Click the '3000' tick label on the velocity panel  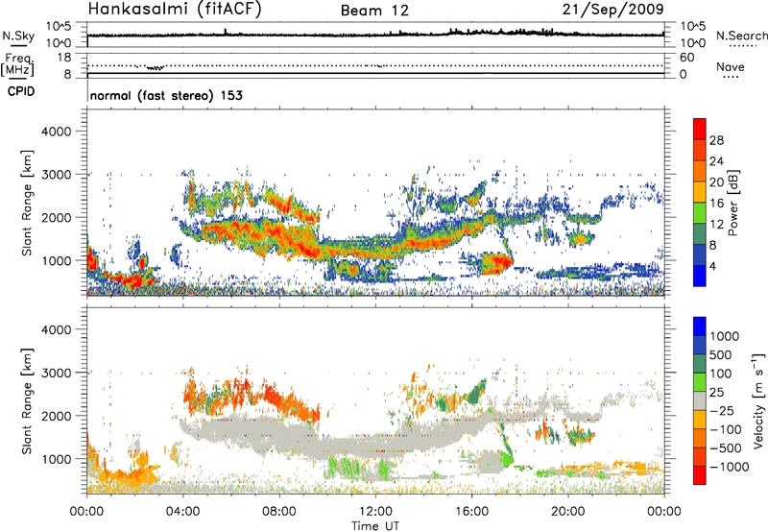coord(56,373)
